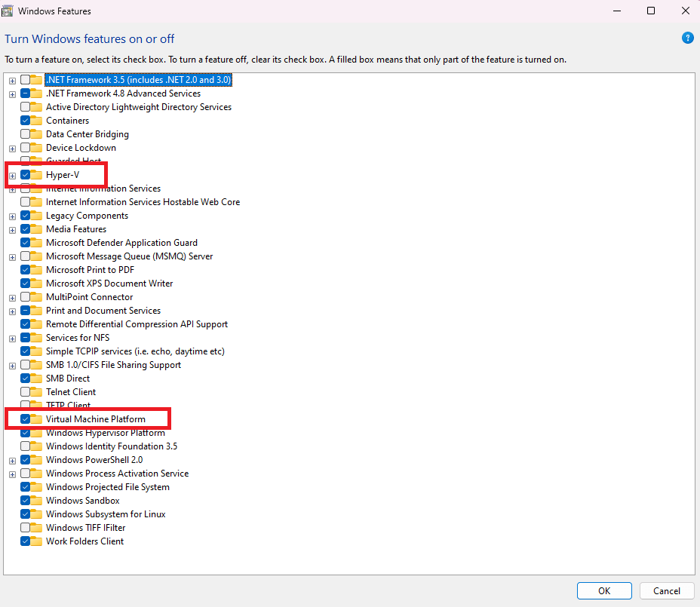Viewport: 700px width, 607px height.
Task: Click folder icon next to Microsoft Print to PDF
Action: (37, 270)
